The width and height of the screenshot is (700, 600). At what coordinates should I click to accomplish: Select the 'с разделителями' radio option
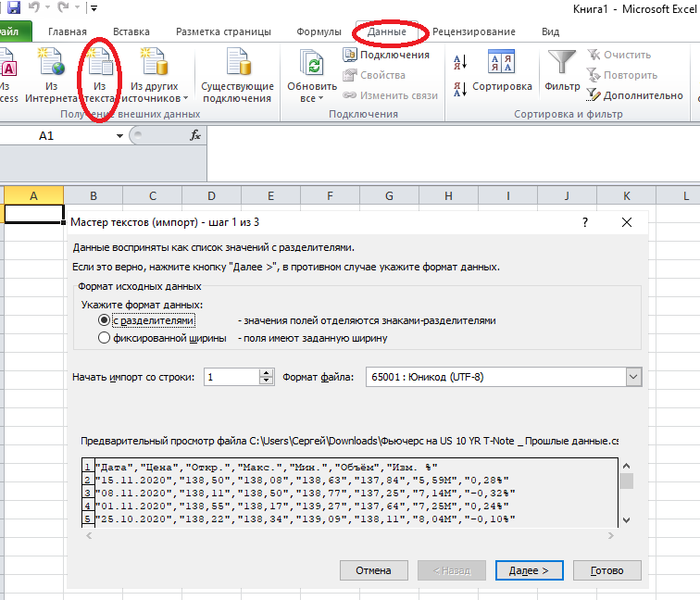(x=104, y=320)
